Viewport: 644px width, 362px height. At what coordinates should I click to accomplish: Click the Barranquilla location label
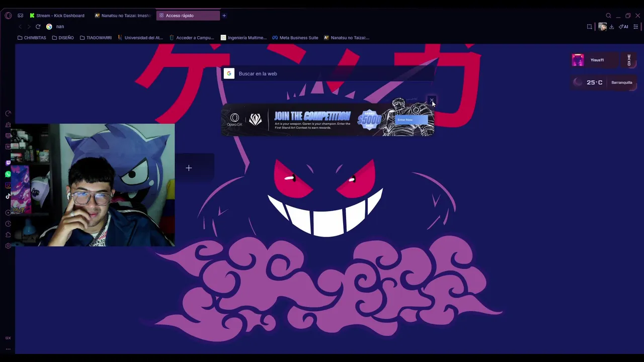[x=622, y=82]
